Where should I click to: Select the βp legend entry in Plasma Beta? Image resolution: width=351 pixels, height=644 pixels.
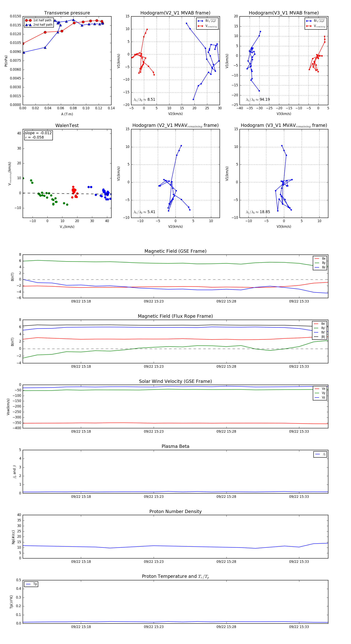(320, 454)
